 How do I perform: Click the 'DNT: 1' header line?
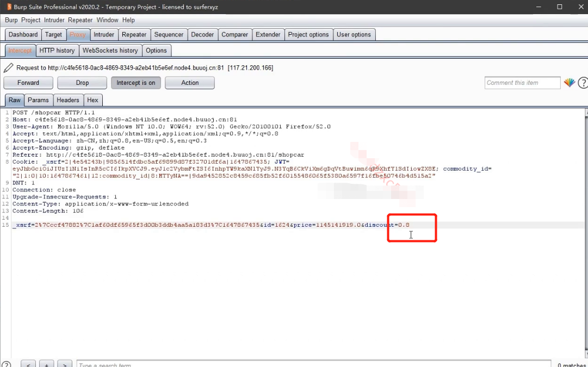pos(23,183)
